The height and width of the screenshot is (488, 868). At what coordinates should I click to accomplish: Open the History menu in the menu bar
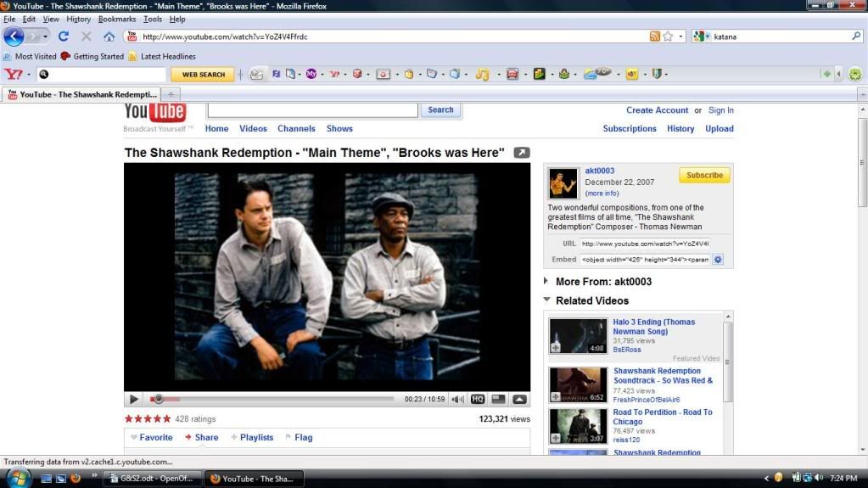79,19
